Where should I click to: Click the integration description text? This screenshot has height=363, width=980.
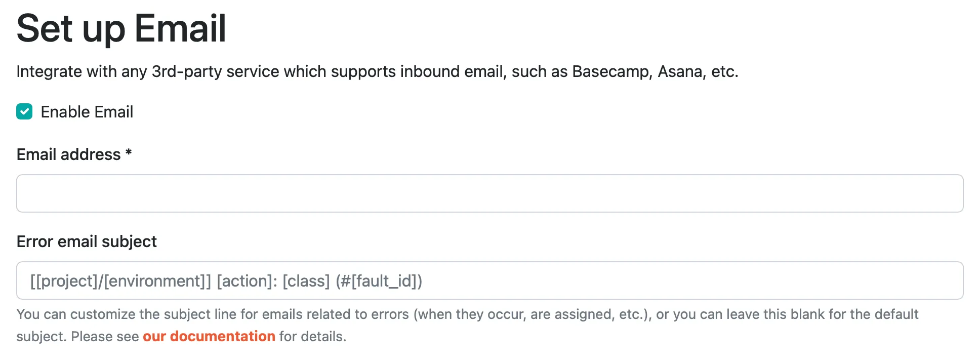click(x=377, y=71)
